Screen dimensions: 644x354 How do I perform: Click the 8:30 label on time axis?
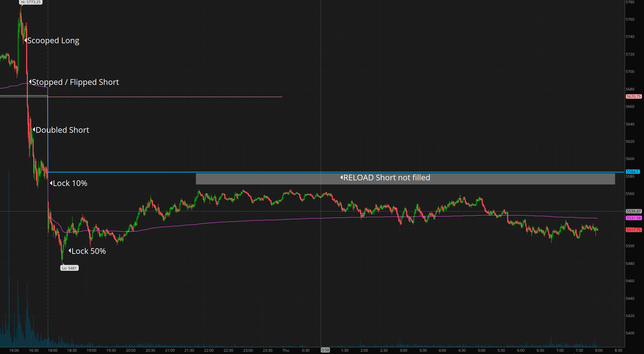pos(618,350)
